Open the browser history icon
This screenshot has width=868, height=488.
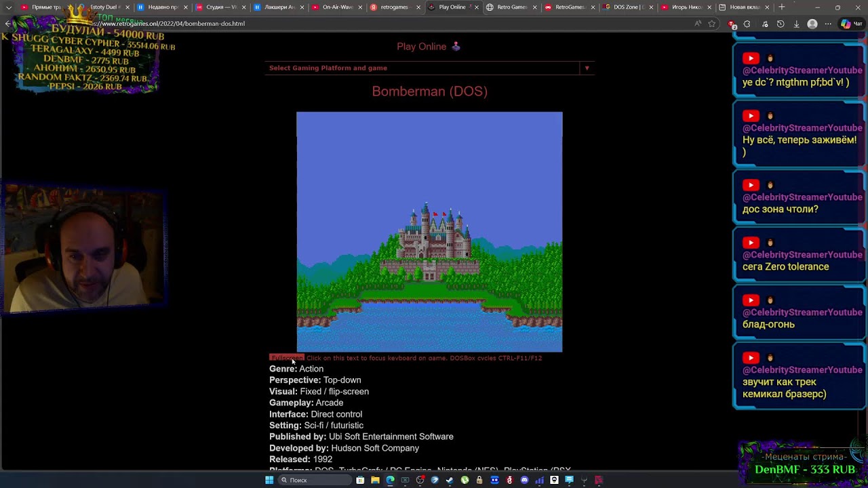(x=781, y=24)
